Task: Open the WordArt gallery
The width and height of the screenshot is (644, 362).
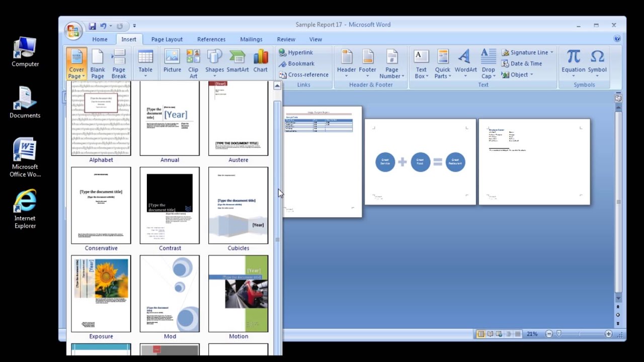Action: (x=465, y=64)
